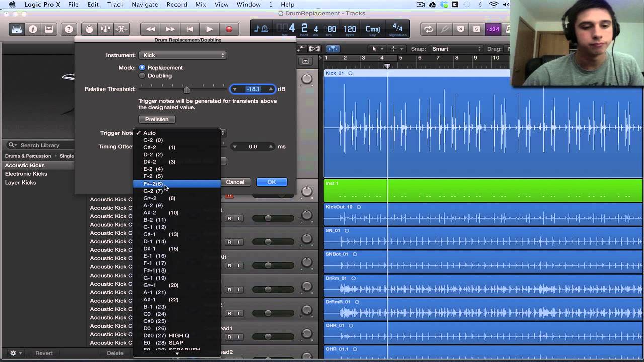
Task: Record-enable the SN_01 track with R
Action: tap(229, 242)
